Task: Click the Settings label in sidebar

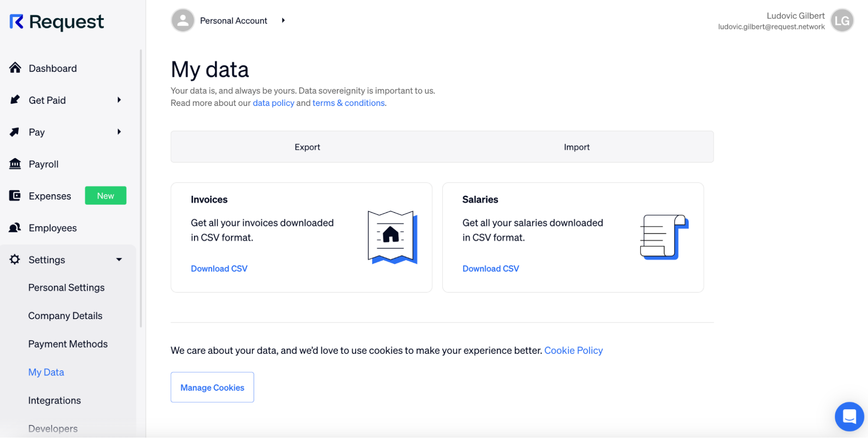Action: point(47,260)
